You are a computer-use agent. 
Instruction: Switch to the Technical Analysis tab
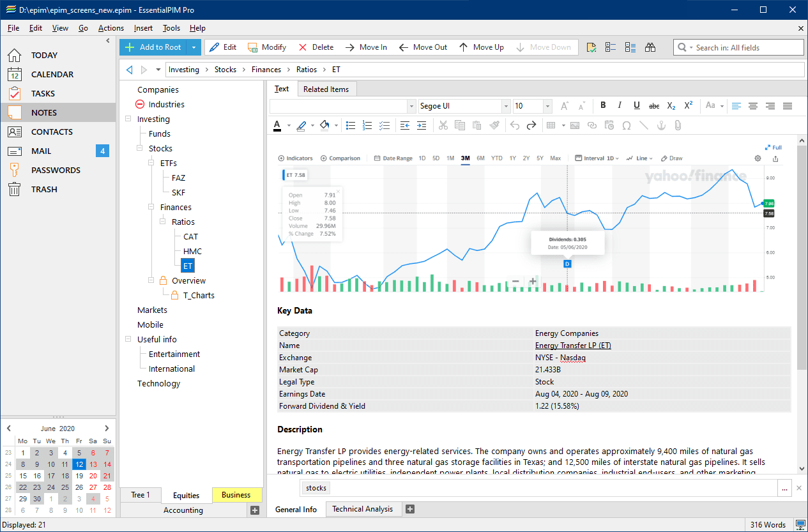(x=363, y=509)
